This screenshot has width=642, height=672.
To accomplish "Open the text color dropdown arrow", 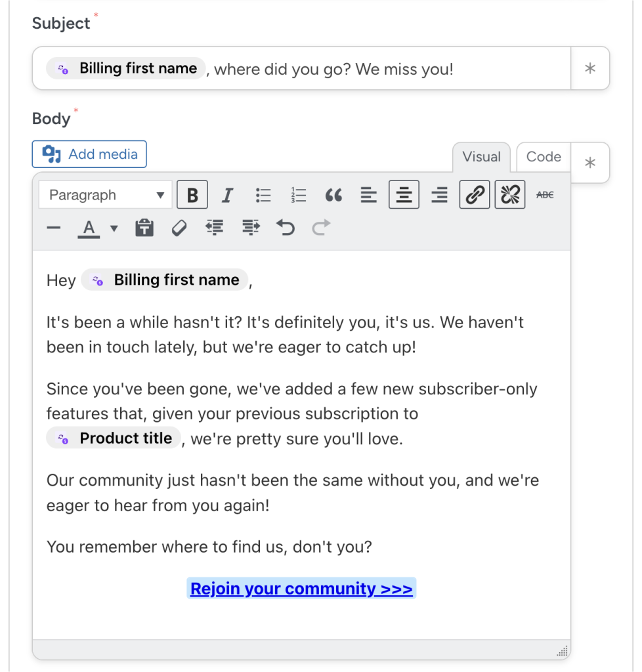I will (x=112, y=228).
